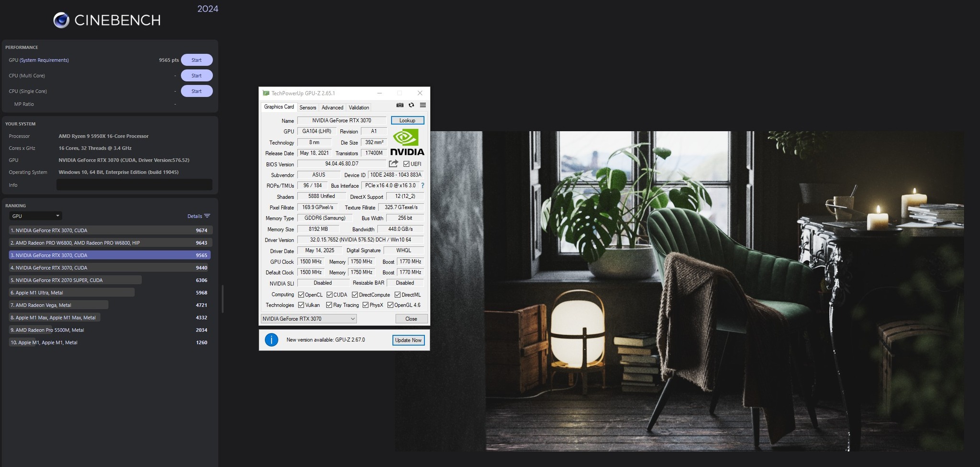Image resolution: width=980 pixels, height=467 pixels.
Task: Click the Memory Type GDDR6 (Samsung) field
Action: tap(325, 218)
